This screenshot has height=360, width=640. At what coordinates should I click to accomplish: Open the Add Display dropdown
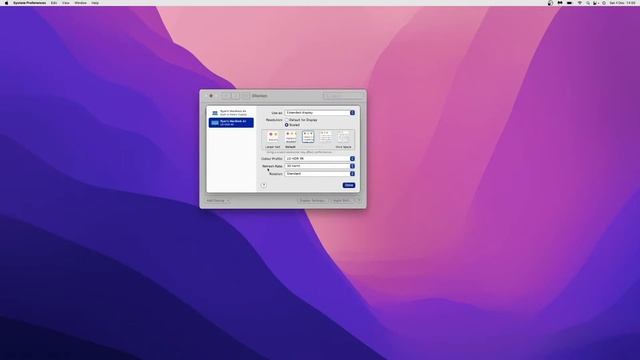tap(218, 201)
